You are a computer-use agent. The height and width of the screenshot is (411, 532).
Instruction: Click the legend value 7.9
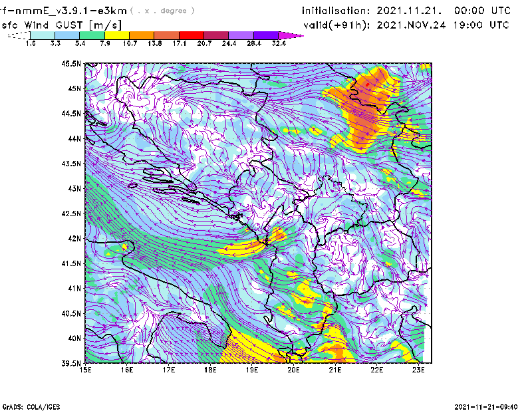105,43
